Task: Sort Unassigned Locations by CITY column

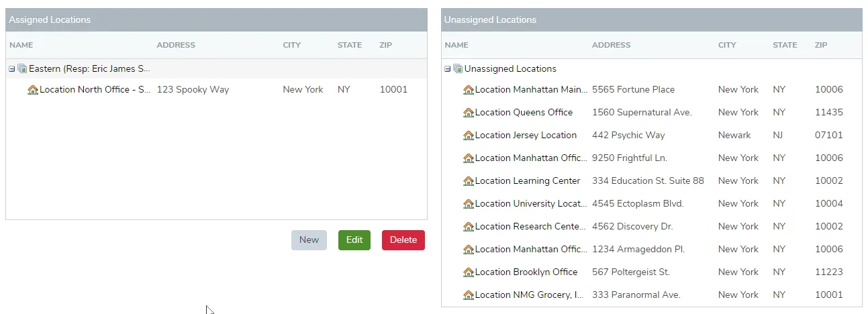Action: pyautogui.click(x=727, y=45)
